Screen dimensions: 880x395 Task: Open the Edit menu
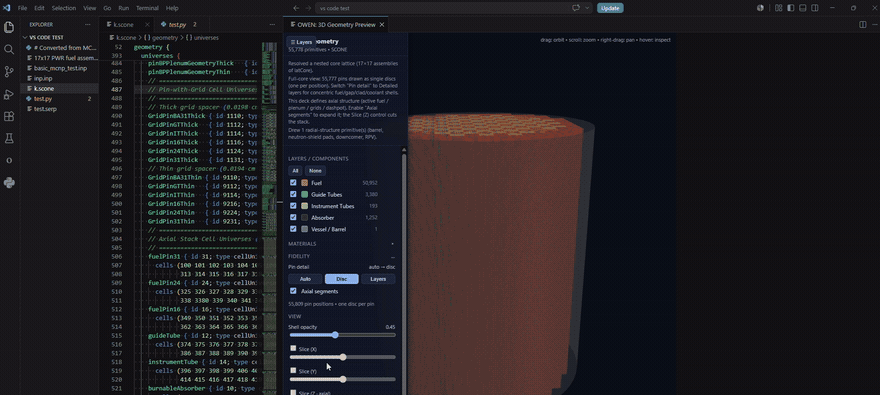(39, 8)
